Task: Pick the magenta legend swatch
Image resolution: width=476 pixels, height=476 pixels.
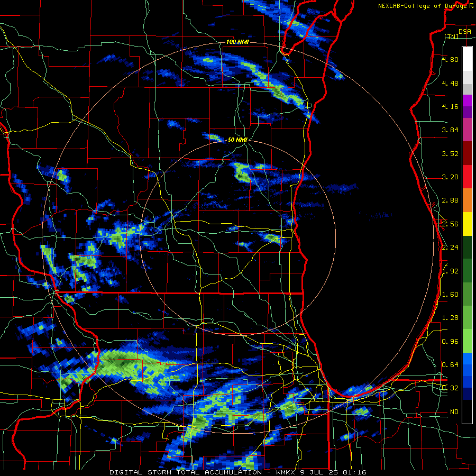Action: (467, 100)
